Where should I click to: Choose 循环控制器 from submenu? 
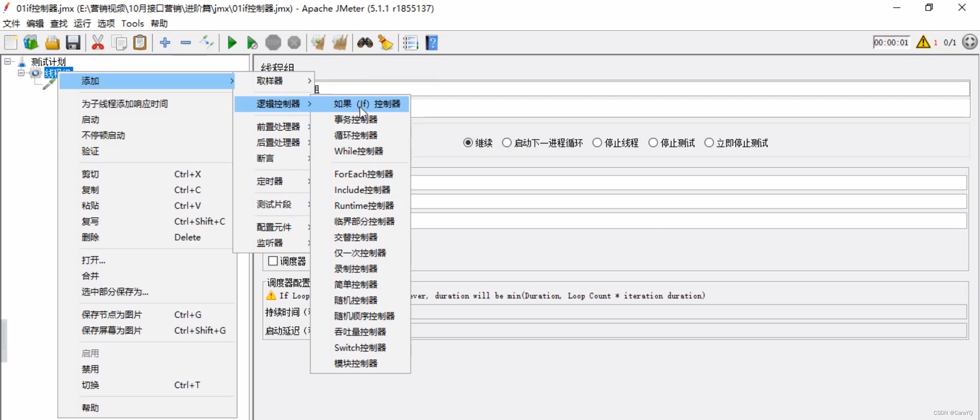coord(360,135)
